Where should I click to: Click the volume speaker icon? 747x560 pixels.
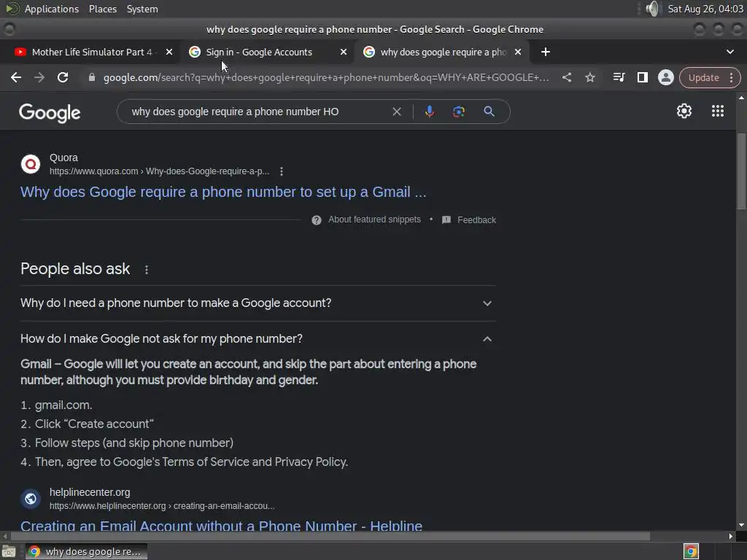[x=653, y=9]
